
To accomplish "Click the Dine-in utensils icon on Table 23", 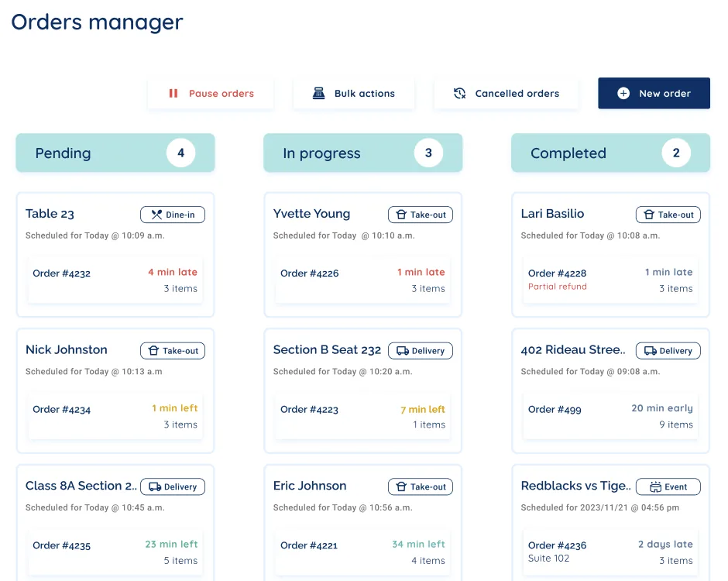I will [157, 215].
